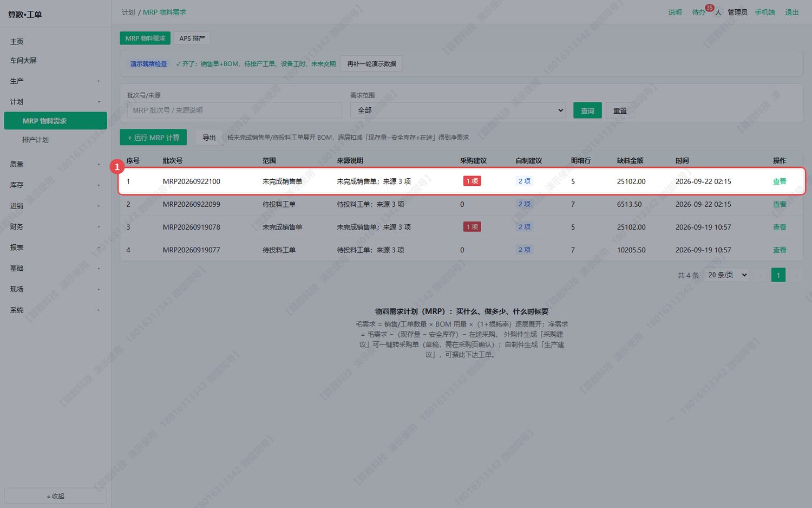Focus the 批次号/来源 search input

pyautogui.click(x=234, y=110)
